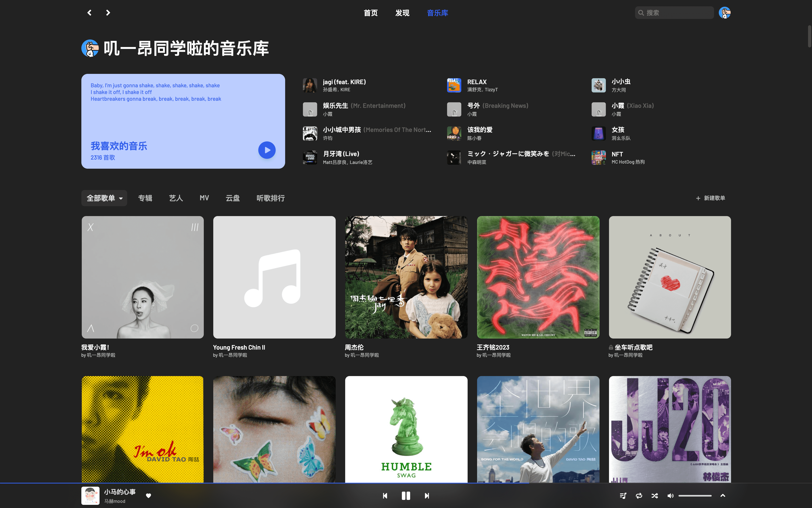Create a playlist with 新建歌单
The image size is (812, 508).
710,198
